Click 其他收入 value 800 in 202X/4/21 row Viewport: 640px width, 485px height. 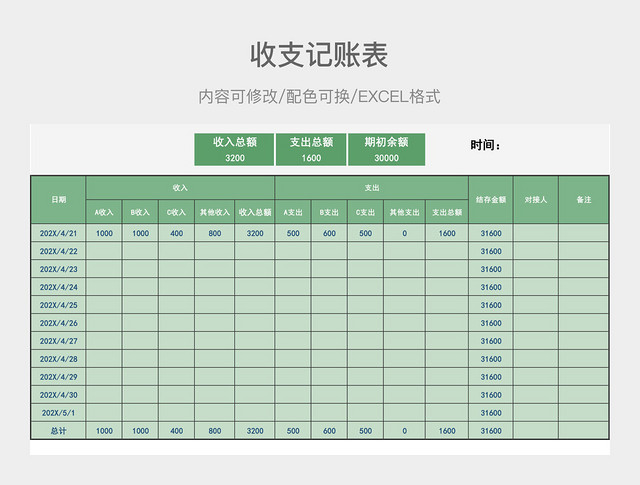click(215, 233)
